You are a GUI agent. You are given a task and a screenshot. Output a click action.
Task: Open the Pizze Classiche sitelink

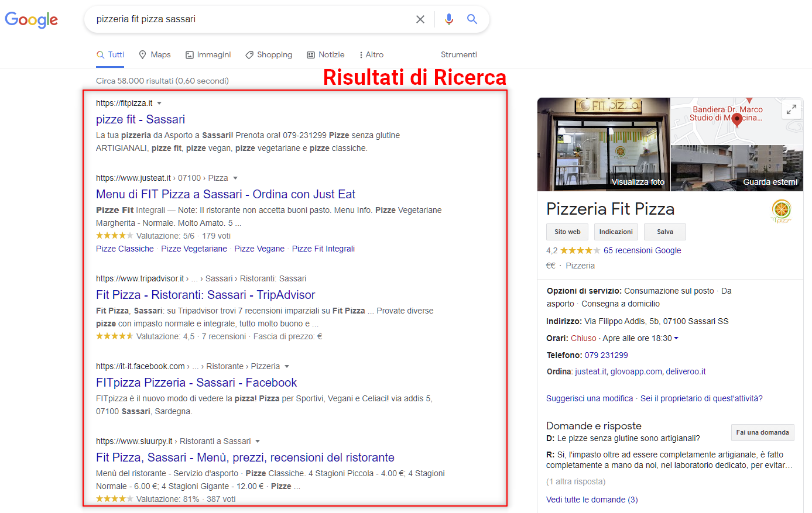coord(125,249)
